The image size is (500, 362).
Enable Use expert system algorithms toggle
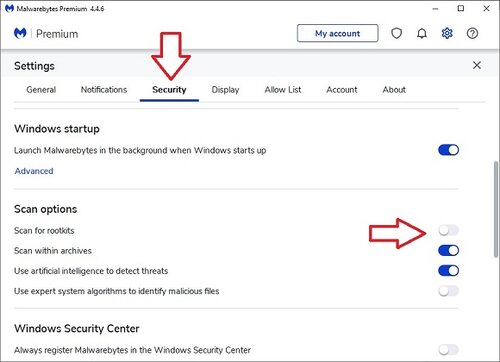point(449,291)
